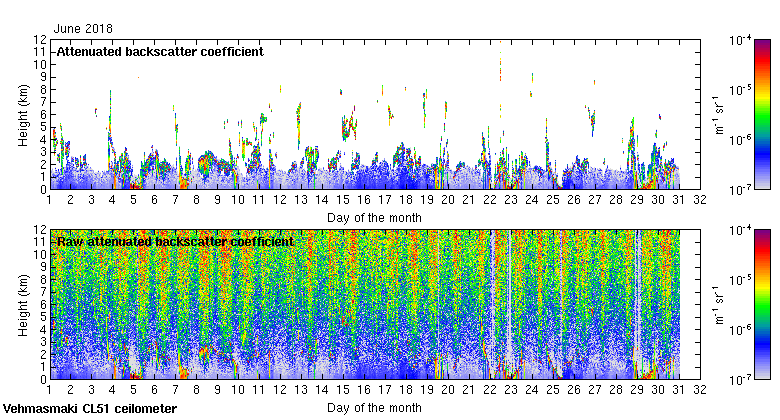Click the top colorbar 10^-4 label
Viewport: 780px width, 420px height.
pyautogui.click(x=740, y=40)
